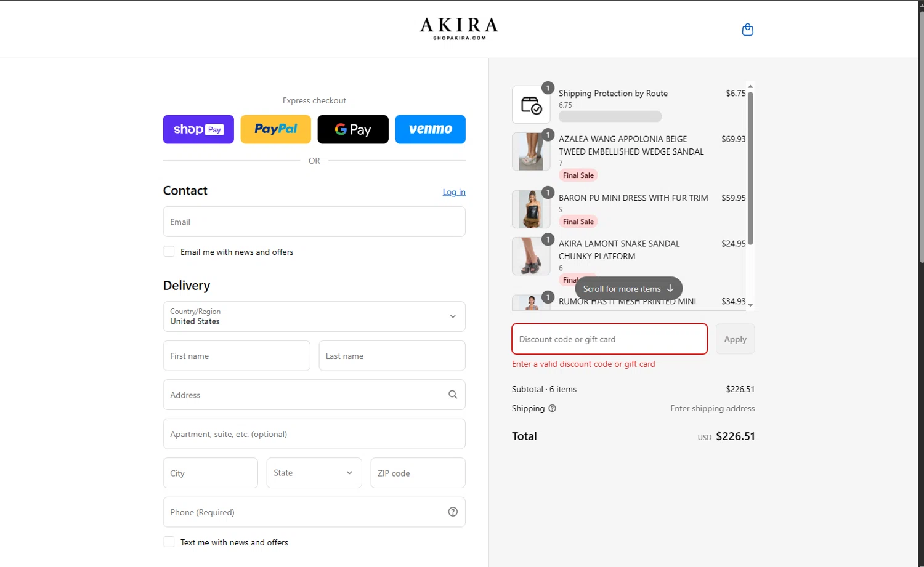
Task: Click the $226.51 total amount
Action: coord(735,436)
